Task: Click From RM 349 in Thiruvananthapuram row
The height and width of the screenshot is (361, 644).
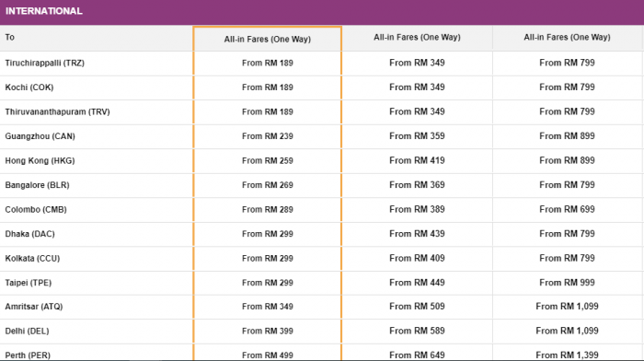Action: (417, 111)
